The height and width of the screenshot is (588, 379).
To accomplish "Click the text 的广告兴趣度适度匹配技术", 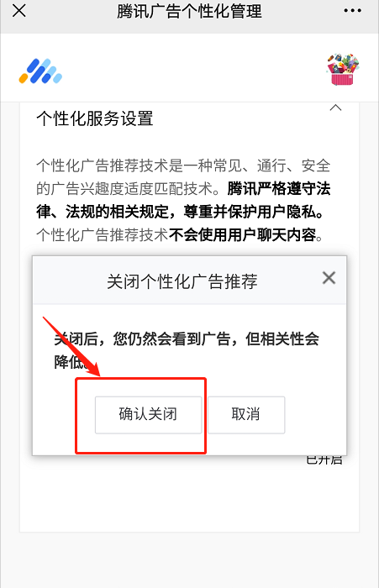I will [x=124, y=189].
